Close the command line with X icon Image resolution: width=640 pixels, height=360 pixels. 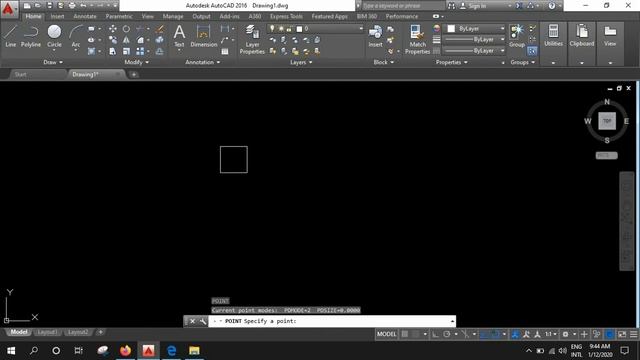[193, 322]
